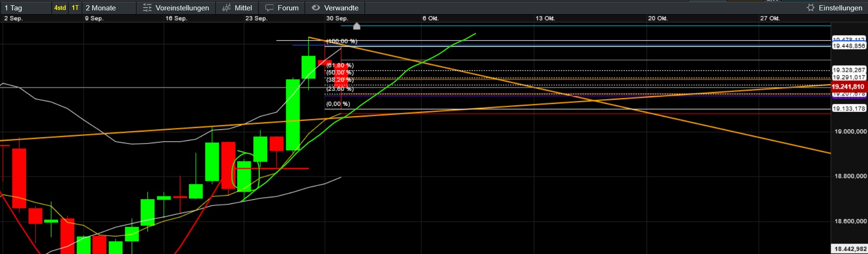Click the '27 Okt.' date axis label
Screen dimensions: 868x254
[770, 18]
